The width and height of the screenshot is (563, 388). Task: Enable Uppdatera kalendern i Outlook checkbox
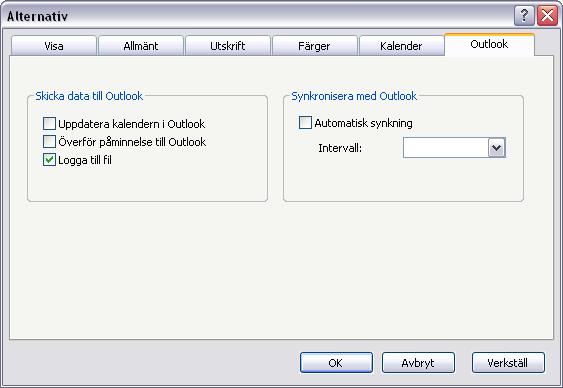(x=49, y=123)
